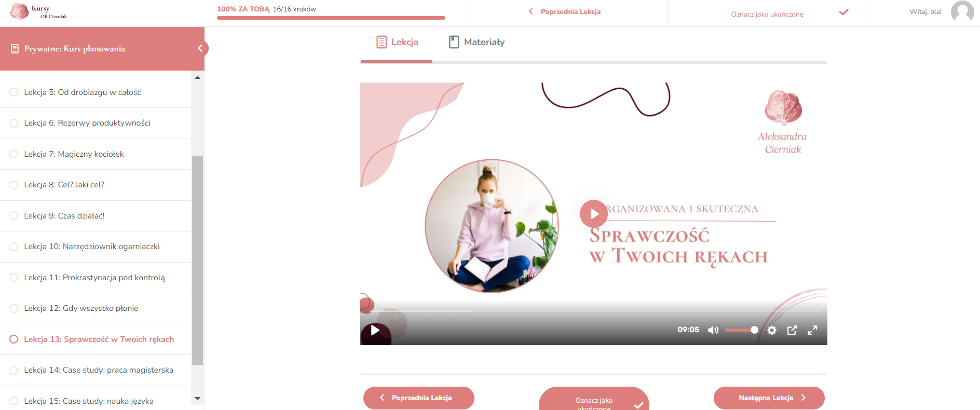Screen dimensions: 980x410
Task: Click the pop-out video icon
Action: tap(792, 330)
